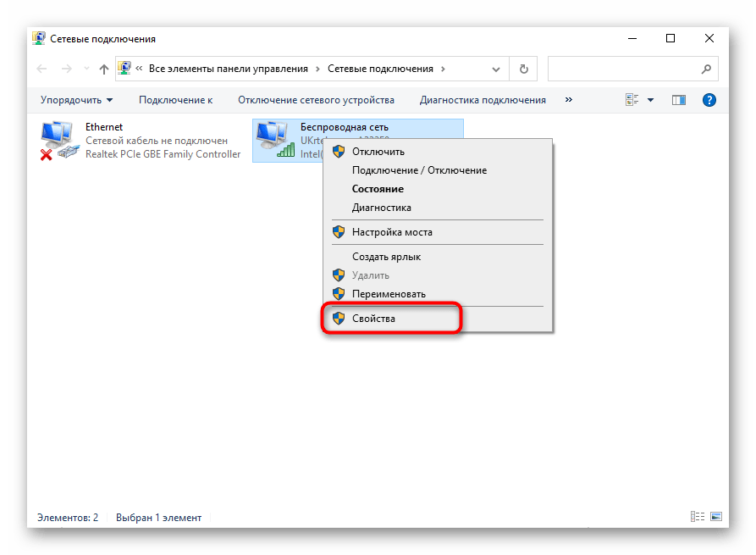Switch to large icons view in status bar
This screenshot has width=756, height=555.
[x=715, y=517]
